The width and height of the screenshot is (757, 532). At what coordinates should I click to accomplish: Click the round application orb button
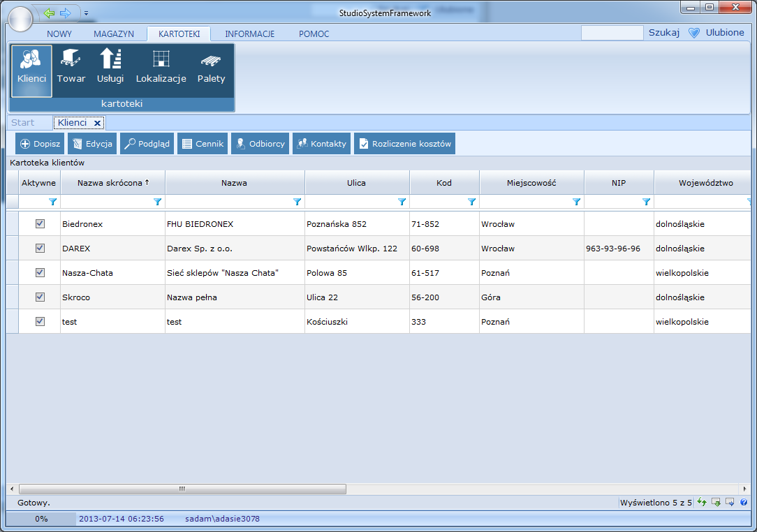(x=20, y=20)
